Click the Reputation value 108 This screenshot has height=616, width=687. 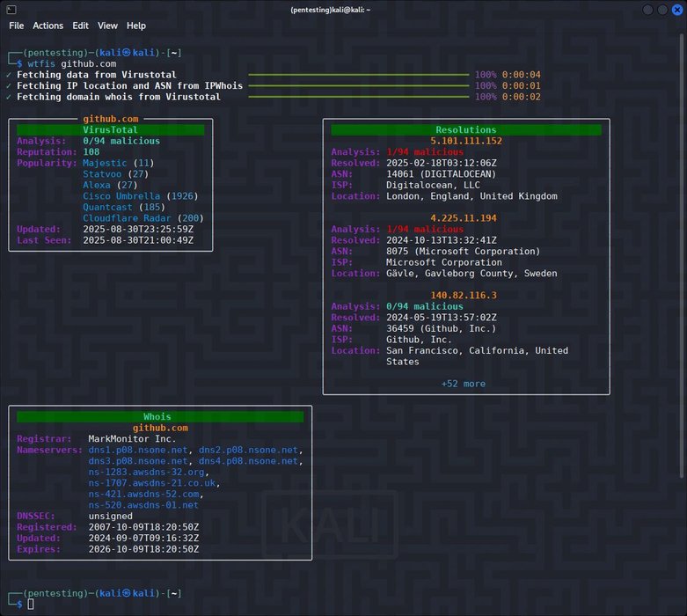click(91, 151)
